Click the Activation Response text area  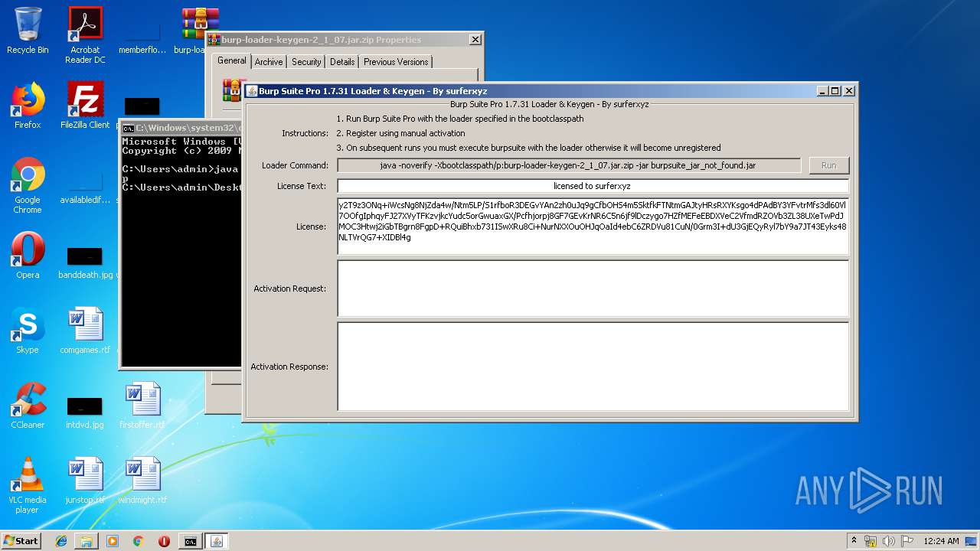click(593, 367)
